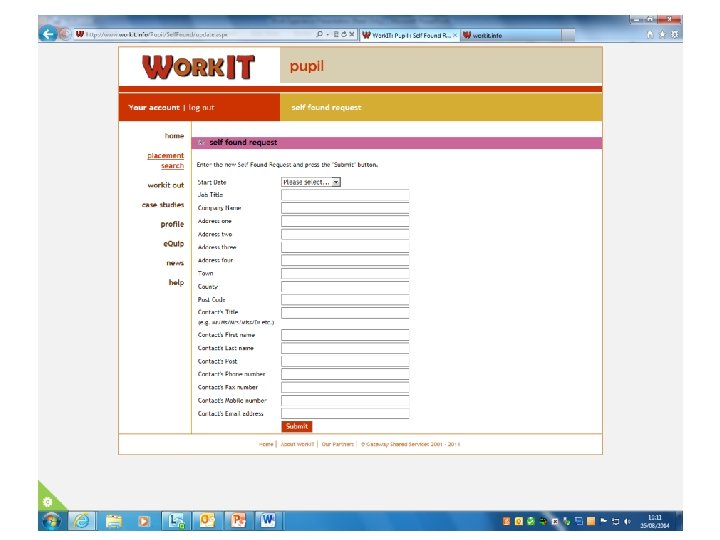This screenshot has width=720, height=540.
Task: Open Lync in the taskbar
Action: (x=176, y=521)
